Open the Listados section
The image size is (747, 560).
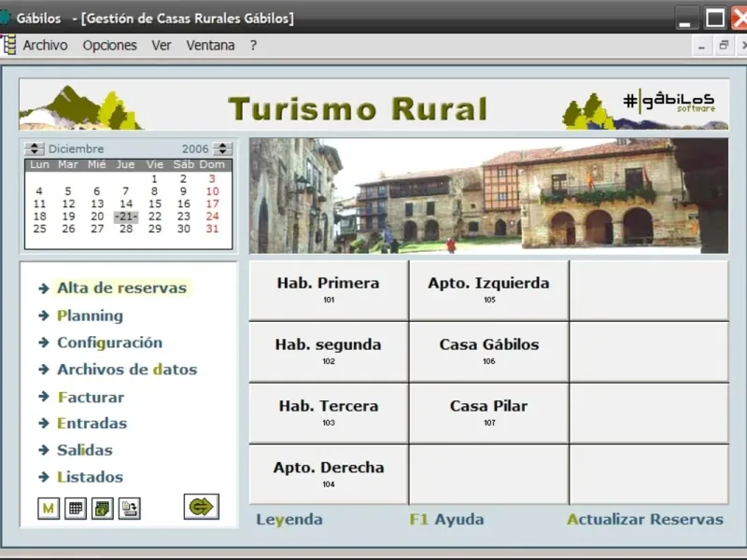coord(90,477)
